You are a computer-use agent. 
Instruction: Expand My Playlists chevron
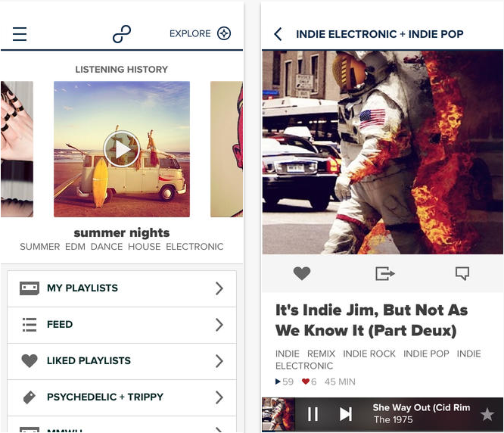[219, 288]
